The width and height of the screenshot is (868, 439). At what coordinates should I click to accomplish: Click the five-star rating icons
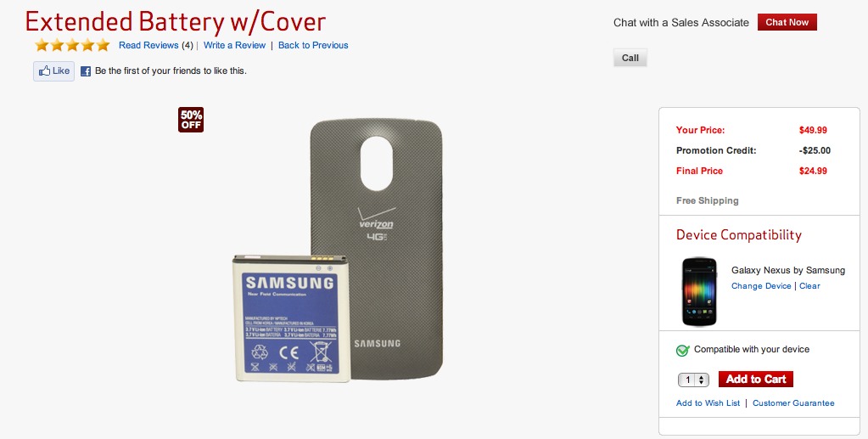[x=72, y=45]
